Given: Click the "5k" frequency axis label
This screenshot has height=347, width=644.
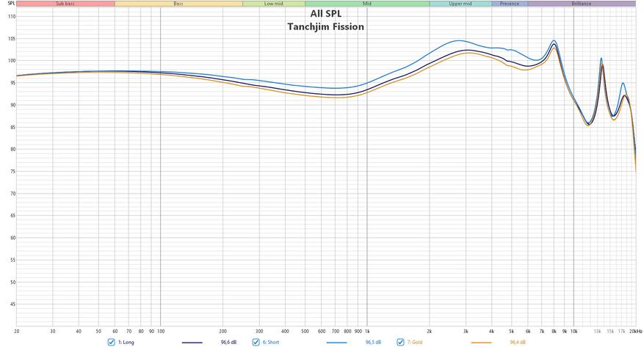Looking at the screenshot, I should tap(511, 332).
